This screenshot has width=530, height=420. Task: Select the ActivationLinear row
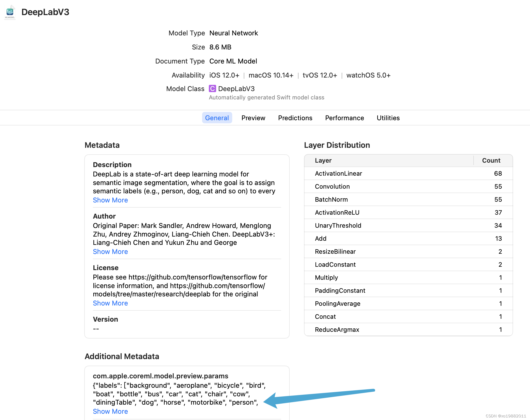coord(408,174)
